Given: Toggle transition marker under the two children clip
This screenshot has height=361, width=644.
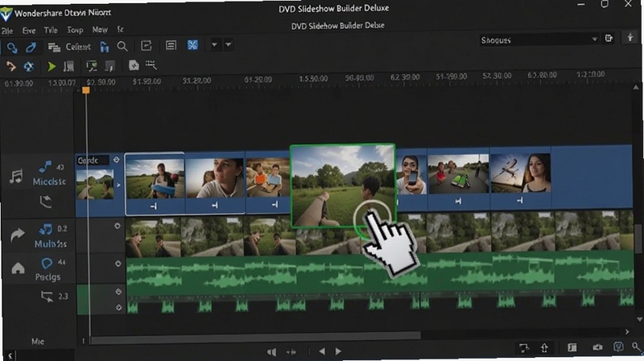Looking at the screenshot, I should [x=275, y=204].
